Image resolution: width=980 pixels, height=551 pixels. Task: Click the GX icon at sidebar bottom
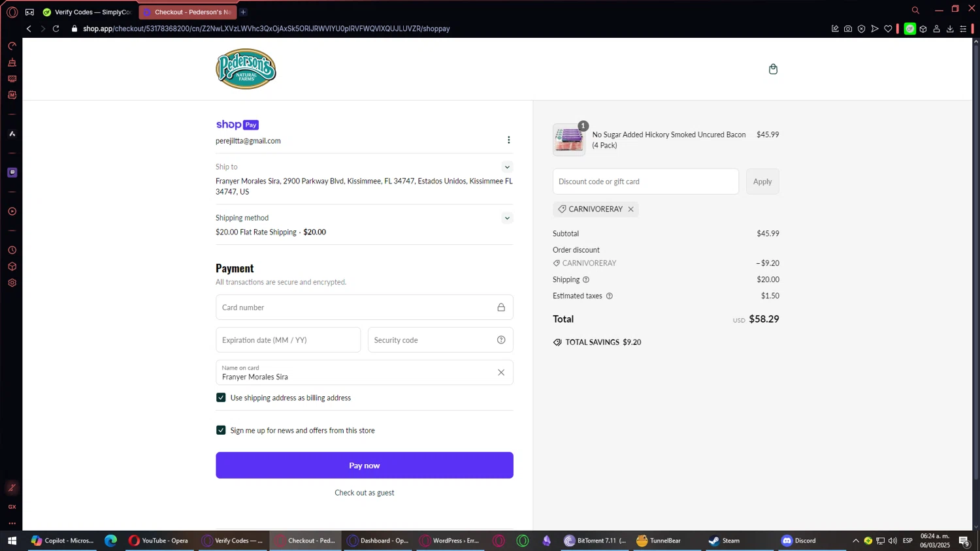point(12,507)
